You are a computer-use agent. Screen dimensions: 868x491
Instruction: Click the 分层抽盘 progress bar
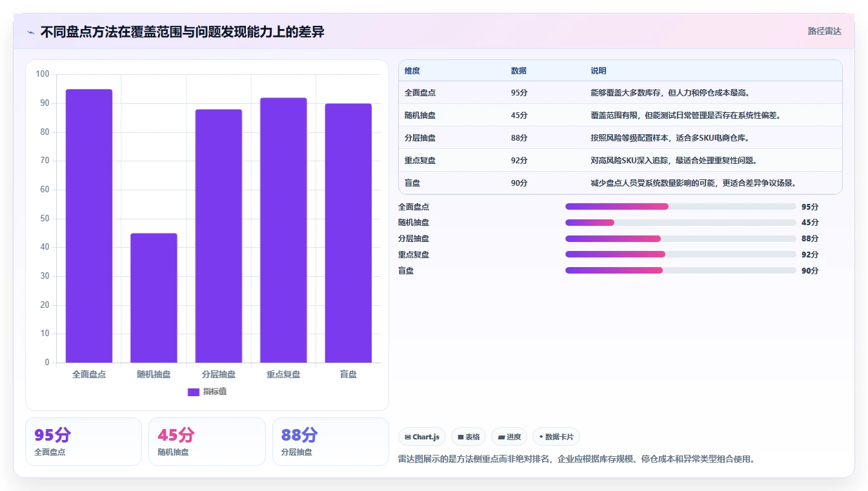tap(680, 239)
